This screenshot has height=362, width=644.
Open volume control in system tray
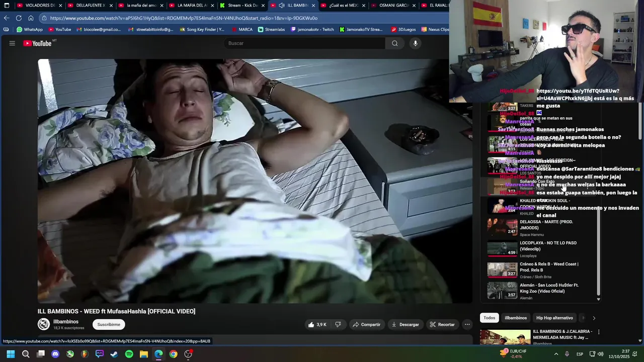(600, 354)
